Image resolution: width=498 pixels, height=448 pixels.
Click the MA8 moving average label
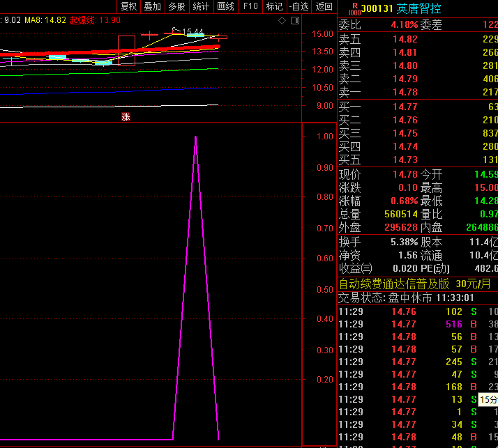(45, 20)
